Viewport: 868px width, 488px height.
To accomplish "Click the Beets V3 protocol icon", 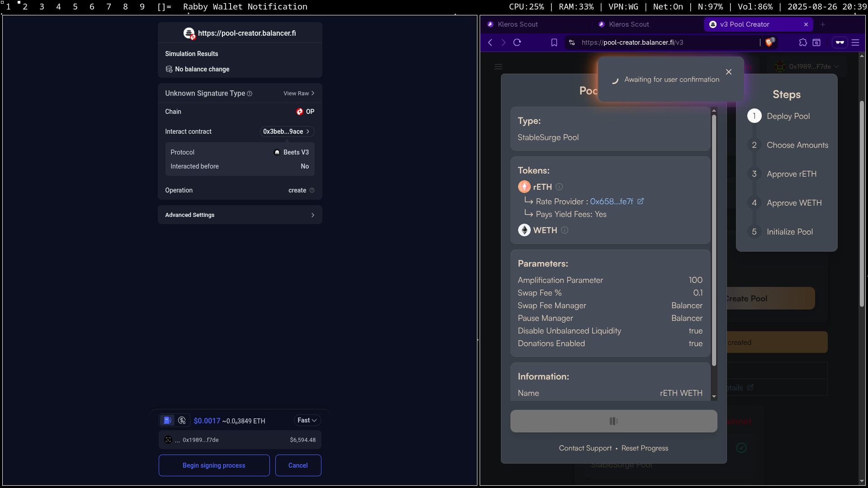I will (x=277, y=152).
